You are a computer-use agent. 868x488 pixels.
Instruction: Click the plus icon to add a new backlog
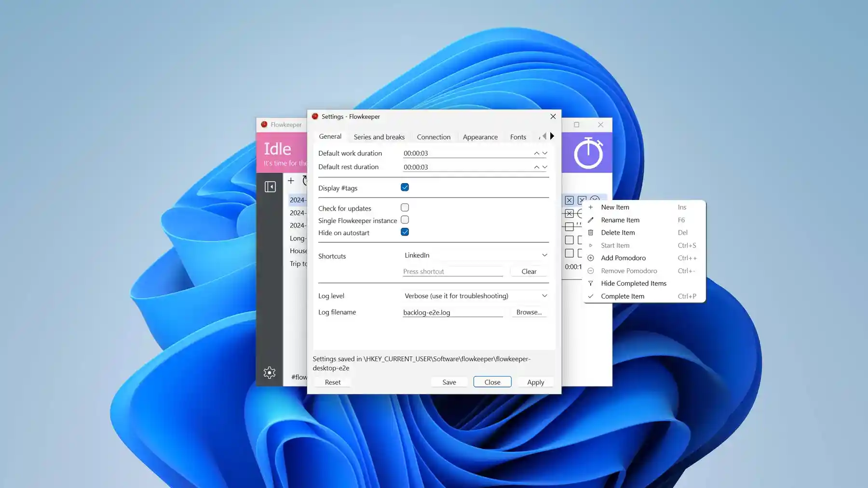click(x=291, y=181)
